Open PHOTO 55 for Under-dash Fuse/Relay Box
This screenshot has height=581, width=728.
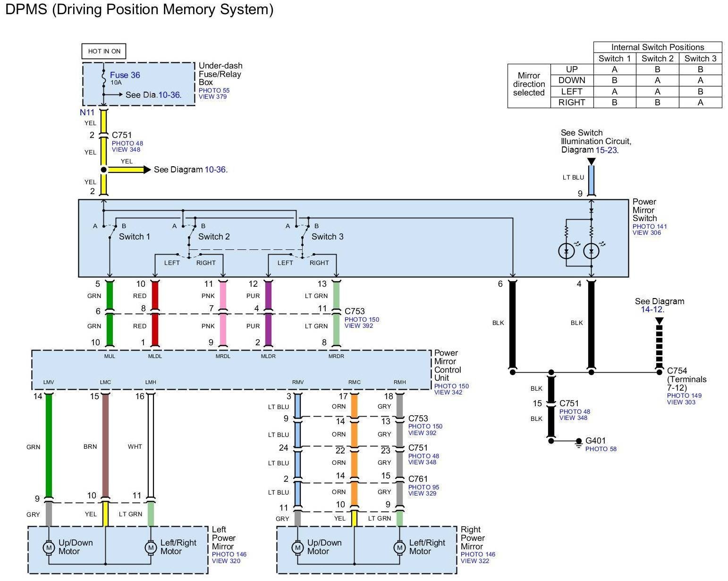(214, 90)
